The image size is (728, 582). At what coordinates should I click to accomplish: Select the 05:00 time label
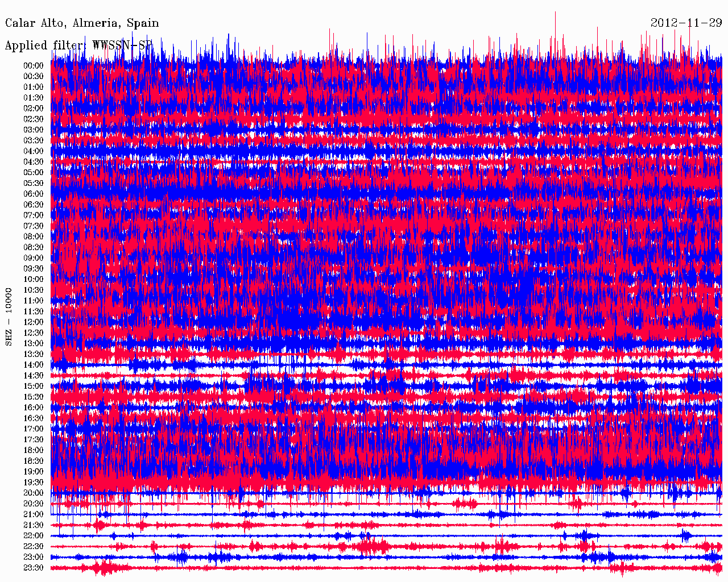point(34,172)
